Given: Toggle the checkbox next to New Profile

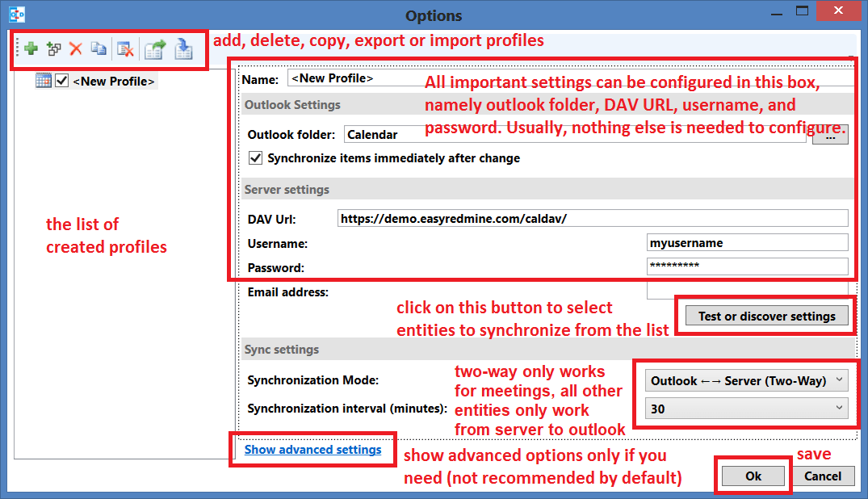Looking at the screenshot, I should tap(61, 81).
